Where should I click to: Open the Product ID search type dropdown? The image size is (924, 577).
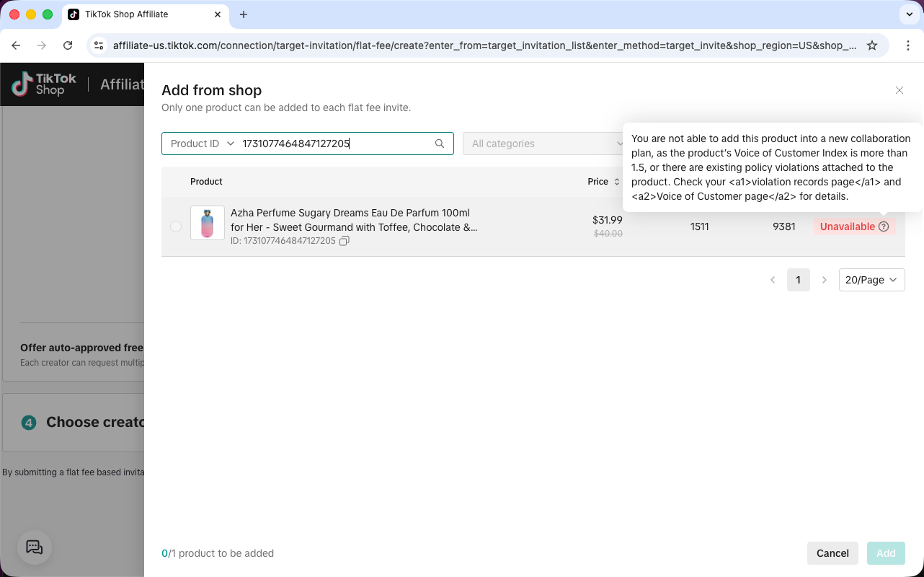point(203,144)
